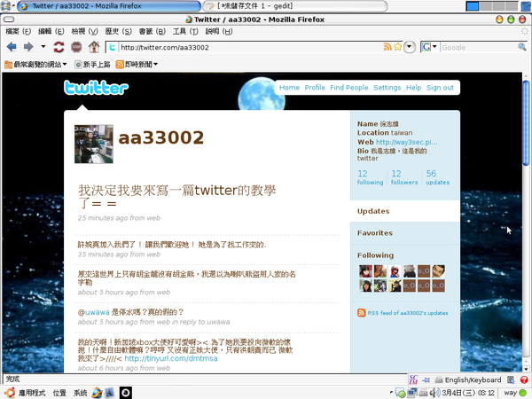
Task: Select the Favorites tab in the sidebar
Action: pos(405,233)
